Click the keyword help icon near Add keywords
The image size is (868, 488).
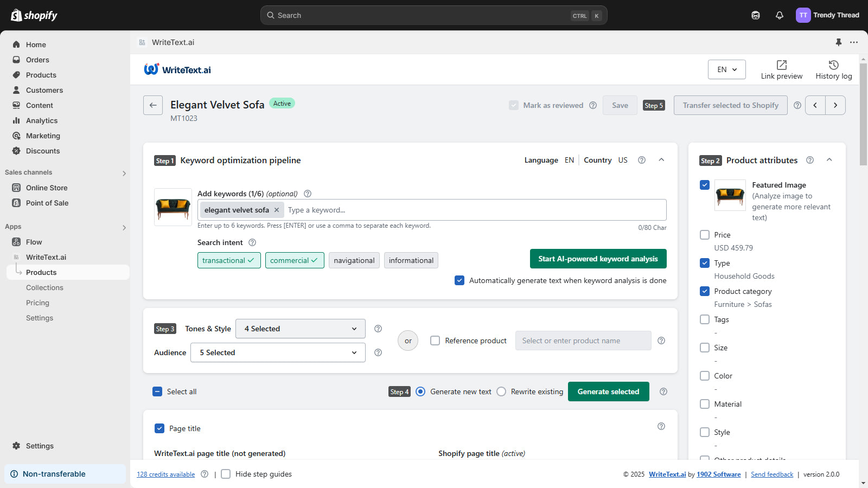click(308, 194)
